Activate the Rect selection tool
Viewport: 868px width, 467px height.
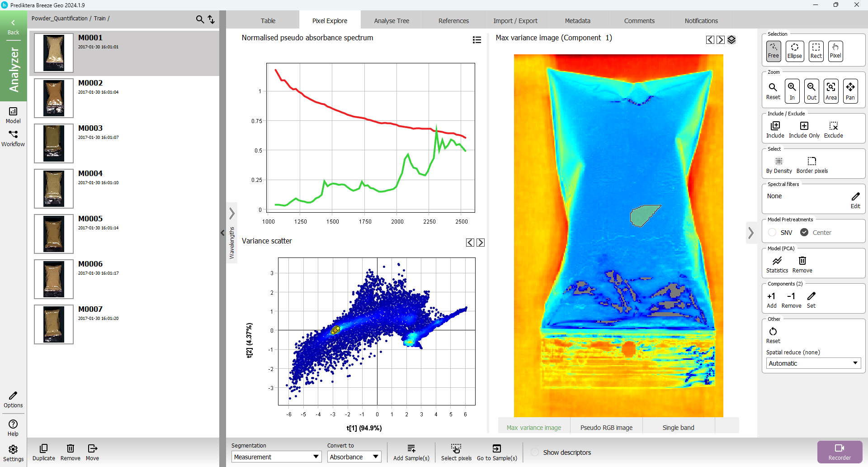tap(816, 51)
